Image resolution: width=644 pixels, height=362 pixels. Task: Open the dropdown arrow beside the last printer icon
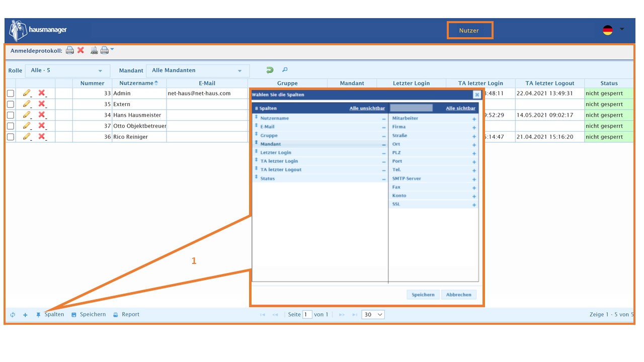tap(112, 49)
